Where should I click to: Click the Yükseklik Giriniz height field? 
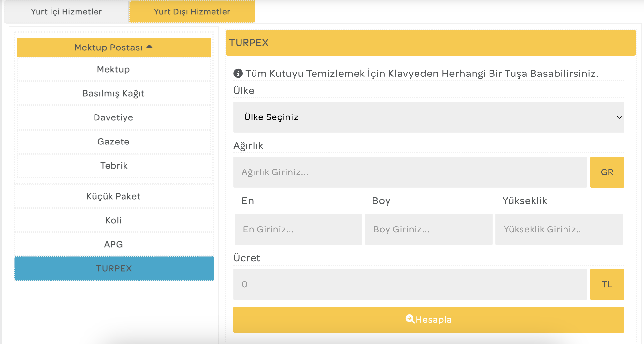(x=559, y=229)
